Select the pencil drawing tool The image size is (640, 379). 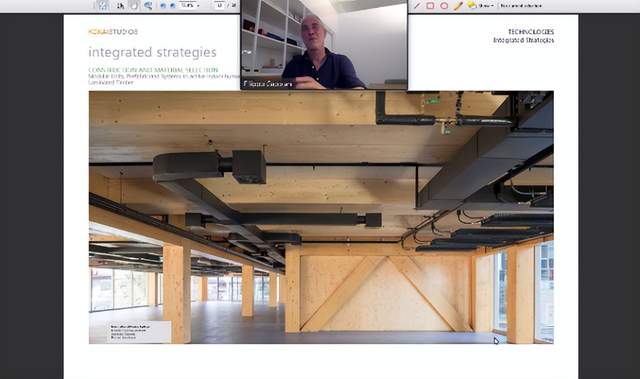[458, 6]
